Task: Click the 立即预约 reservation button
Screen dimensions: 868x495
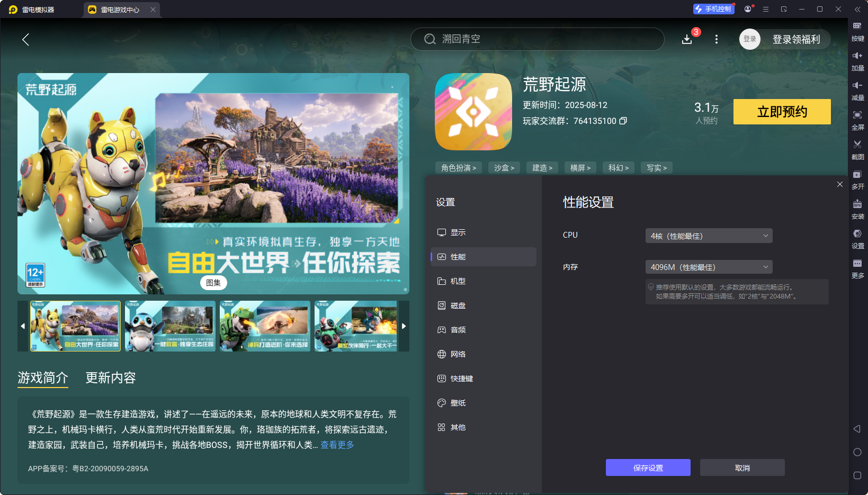Action: [x=782, y=112]
